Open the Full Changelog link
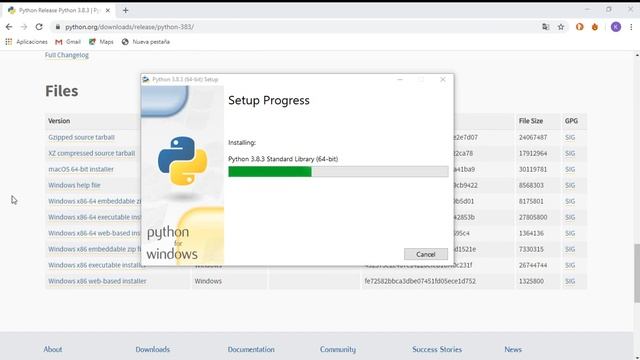Viewport: 640px width, 360px height. tap(67, 55)
